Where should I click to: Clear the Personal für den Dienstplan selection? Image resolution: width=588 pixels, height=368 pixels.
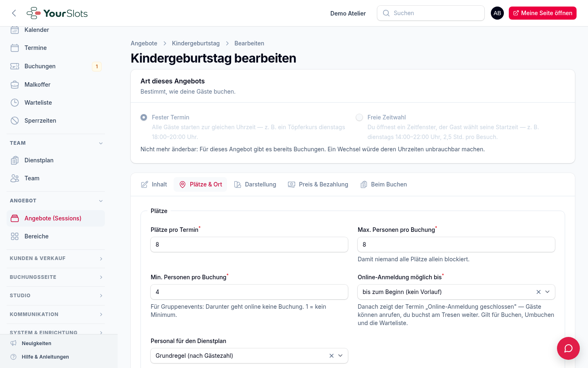(332, 356)
